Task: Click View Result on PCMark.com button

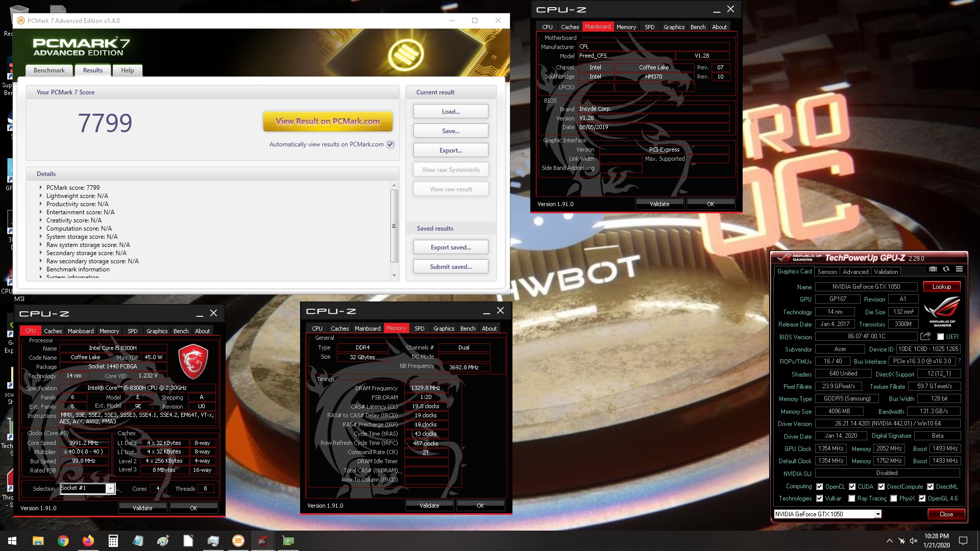Action: (328, 121)
